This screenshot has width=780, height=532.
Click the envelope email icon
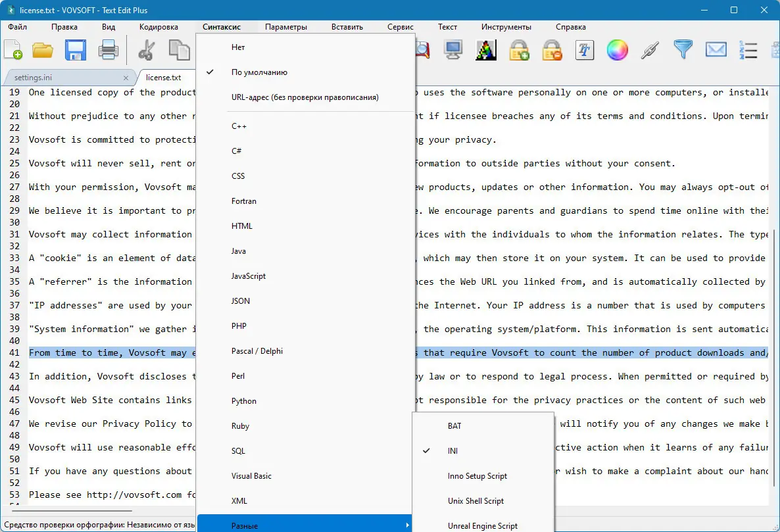click(x=716, y=50)
